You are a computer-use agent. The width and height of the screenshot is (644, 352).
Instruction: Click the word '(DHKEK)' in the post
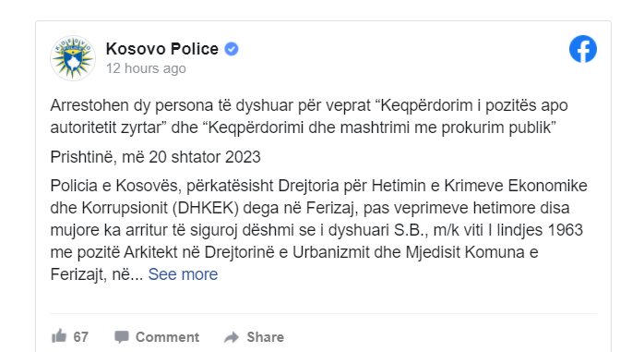206,208
